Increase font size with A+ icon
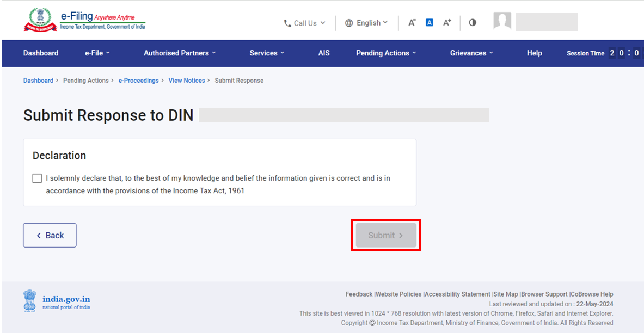Image resolution: width=644 pixels, height=333 pixels. [x=447, y=23]
